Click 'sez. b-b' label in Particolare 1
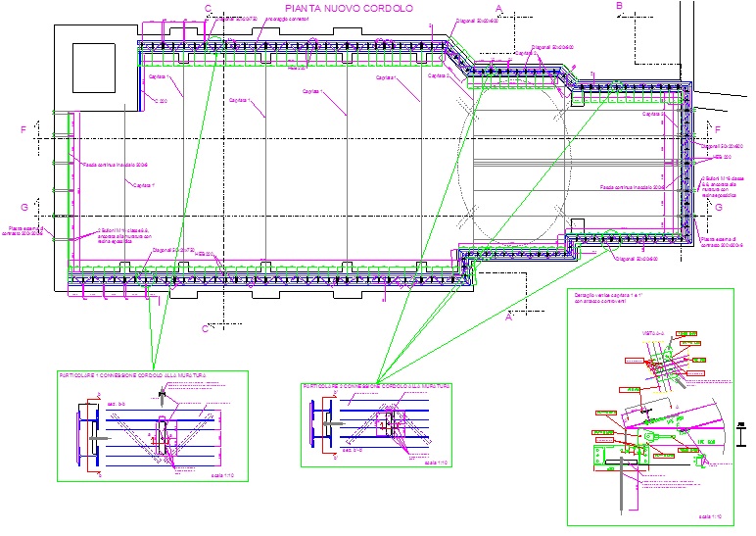Screen dimensions: 756x536 [116, 404]
